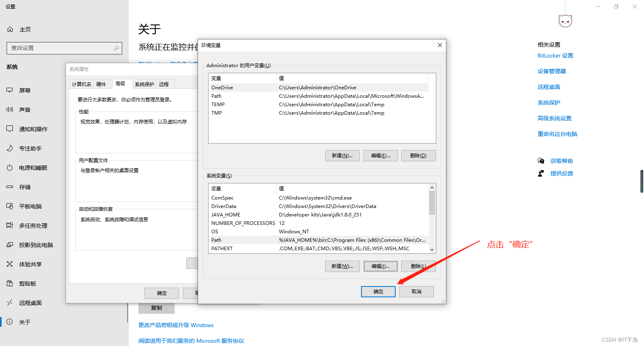Screen dimensions: 644x346
Task: Open Microsoft 服务协议 link
Action: click(191, 341)
